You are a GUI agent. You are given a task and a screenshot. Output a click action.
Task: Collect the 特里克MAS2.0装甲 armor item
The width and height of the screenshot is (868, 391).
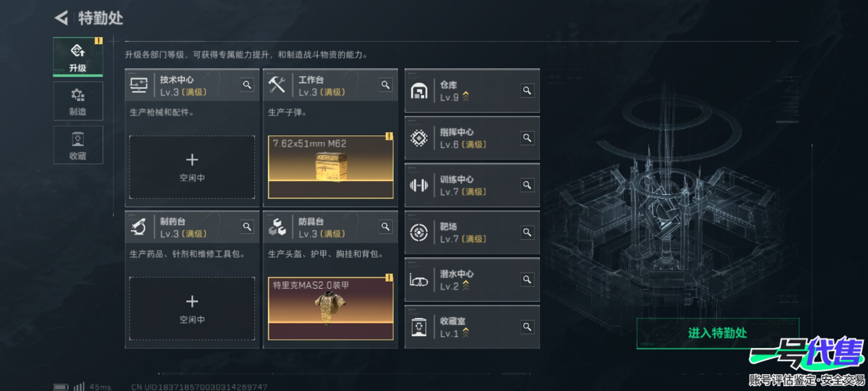pos(331,309)
